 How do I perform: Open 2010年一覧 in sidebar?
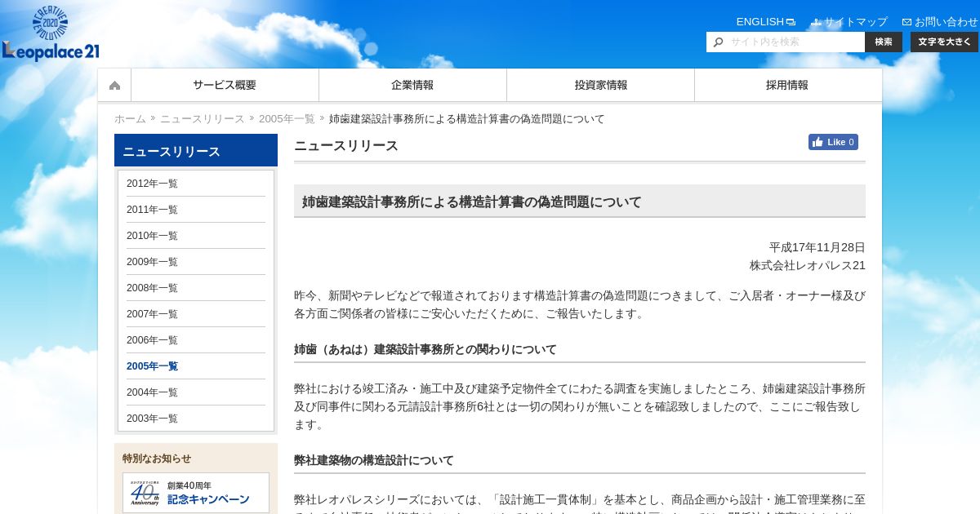pyautogui.click(x=196, y=236)
